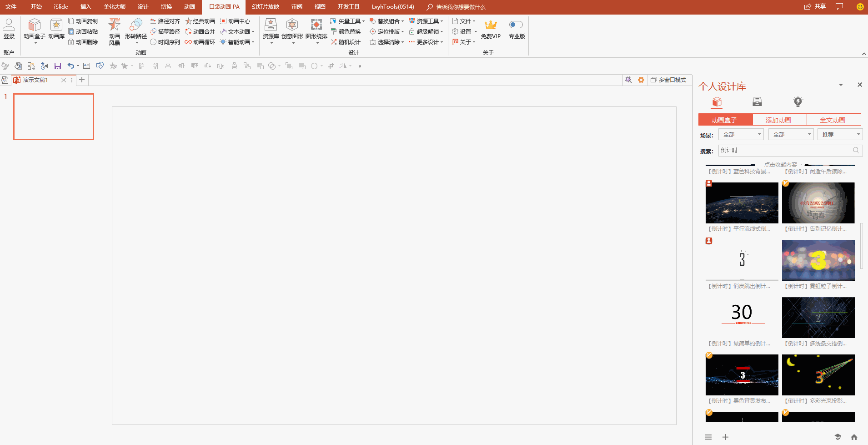This screenshot has height=445, width=868.
Task: Switch to the 添加动画 panel tab
Action: pos(779,120)
